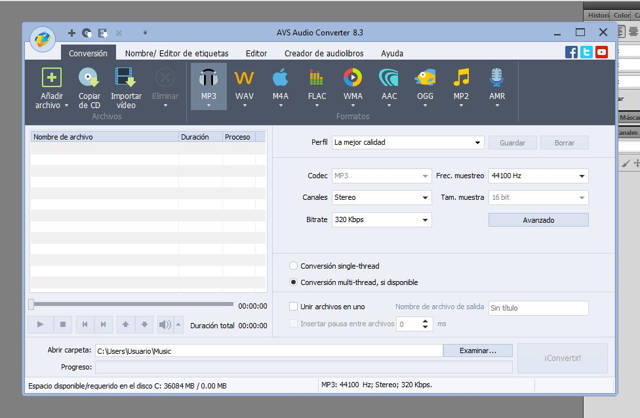This screenshot has height=418, width=640.
Task: Open the Ayuda tab
Action: tap(392, 53)
